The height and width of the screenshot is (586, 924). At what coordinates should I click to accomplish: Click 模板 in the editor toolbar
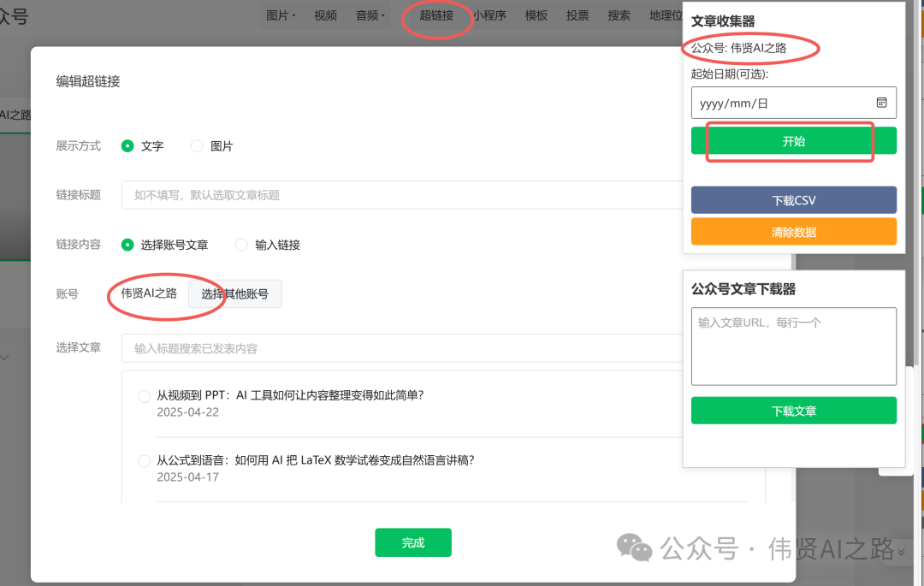(x=536, y=15)
